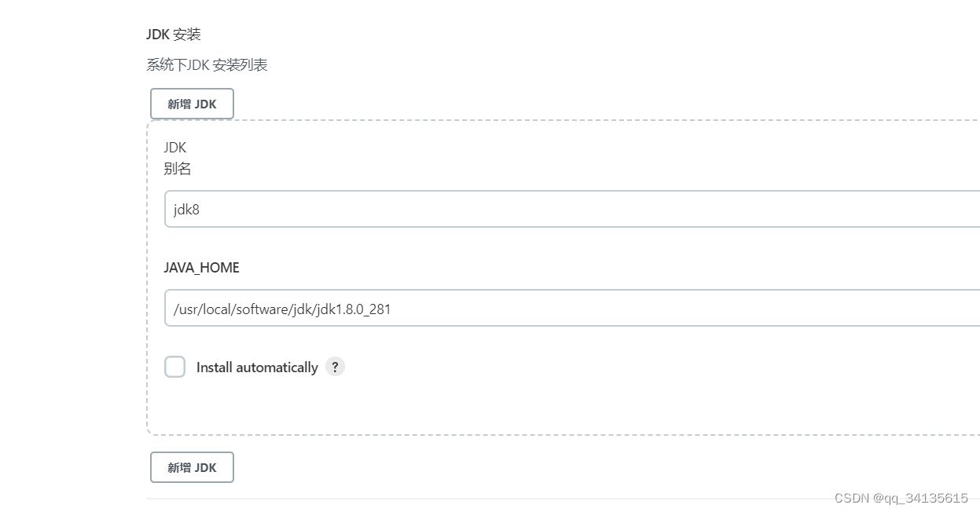Click the JDK 安装 section heading
This screenshot has width=980, height=512.
[x=174, y=35]
